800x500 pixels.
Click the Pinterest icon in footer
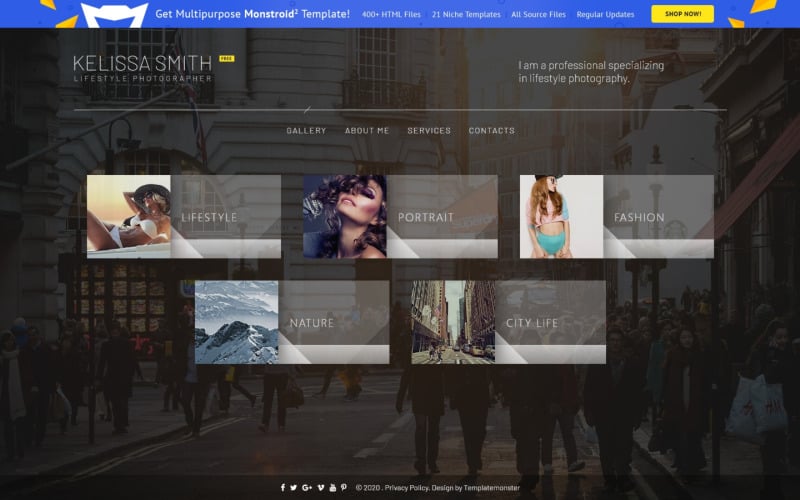[344, 487]
